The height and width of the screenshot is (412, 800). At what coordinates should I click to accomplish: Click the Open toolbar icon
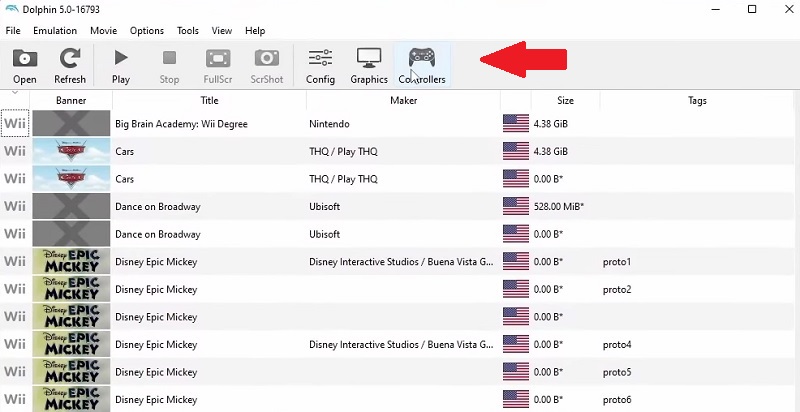point(25,65)
